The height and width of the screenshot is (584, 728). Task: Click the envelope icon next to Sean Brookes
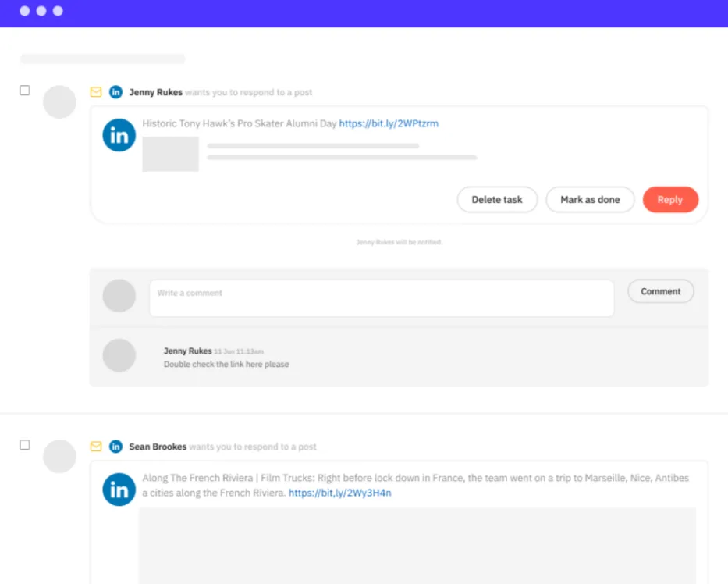pyautogui.click(x=96, y=447)
